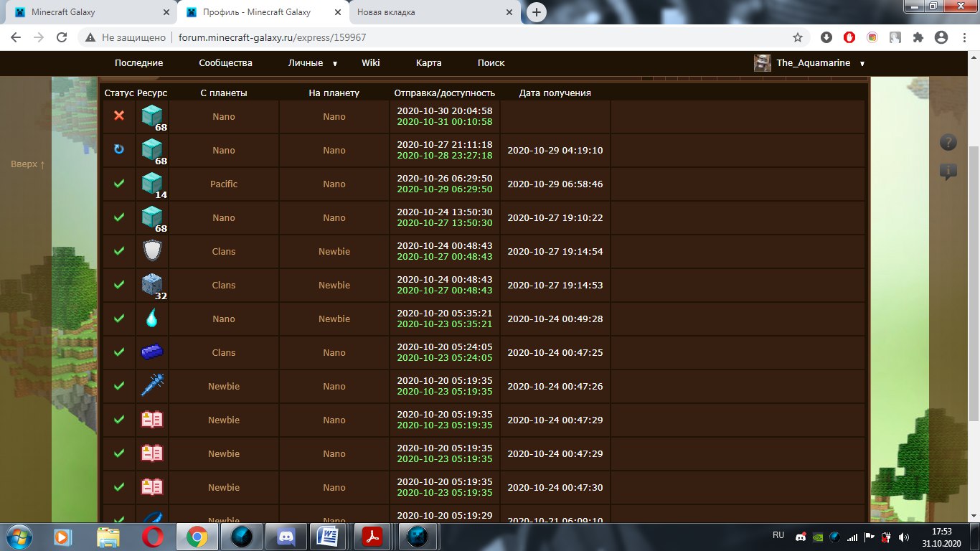Click the blue refresh status icon

(x=119, y=150)
